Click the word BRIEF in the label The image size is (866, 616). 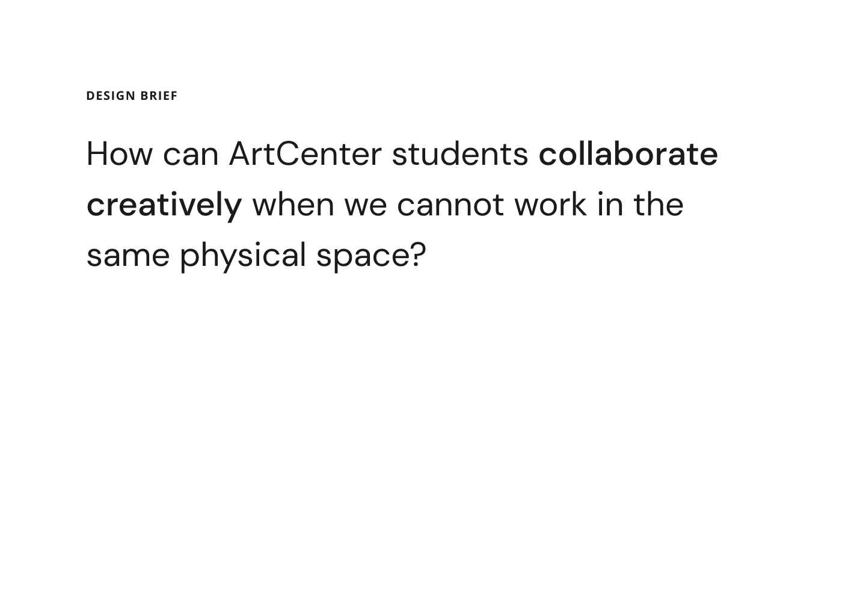tap(159, 96)
